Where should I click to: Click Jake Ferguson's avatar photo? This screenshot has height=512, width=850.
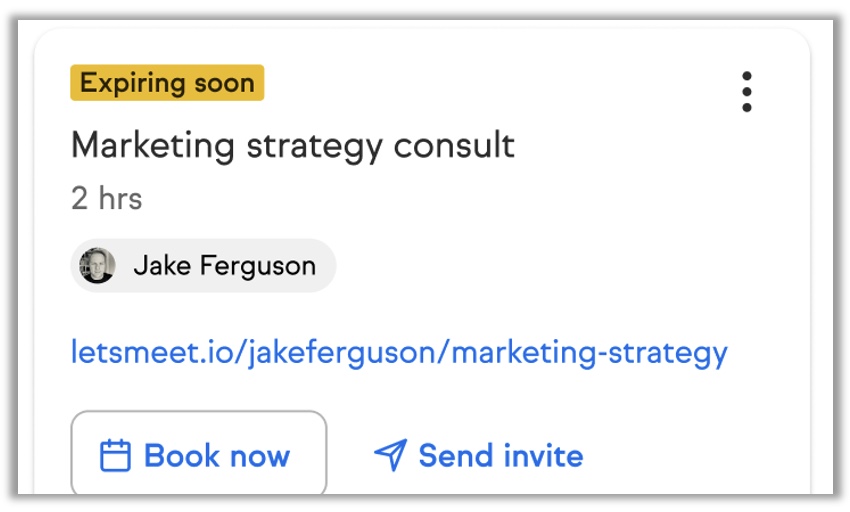[98, 266]
